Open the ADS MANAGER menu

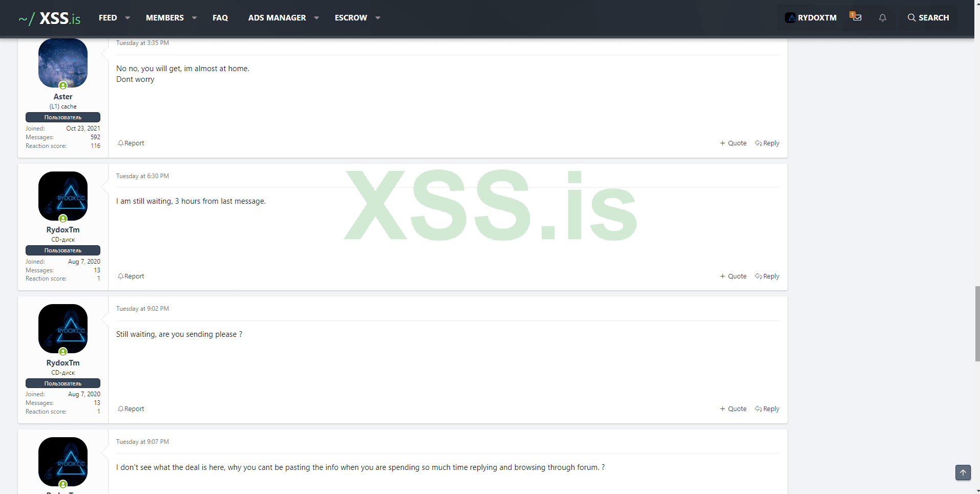277,18
